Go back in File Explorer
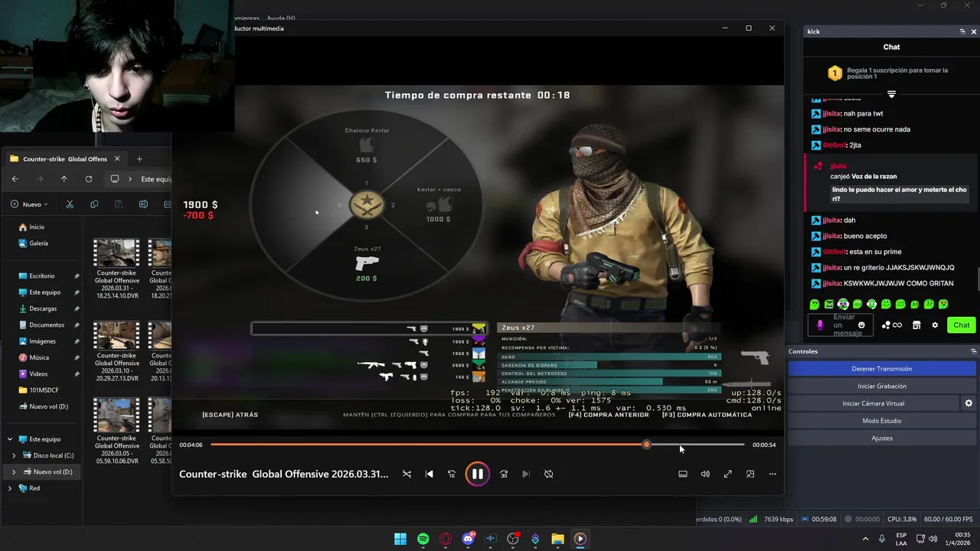Screen dimensions: 980x551 click(x=15, y=179)
